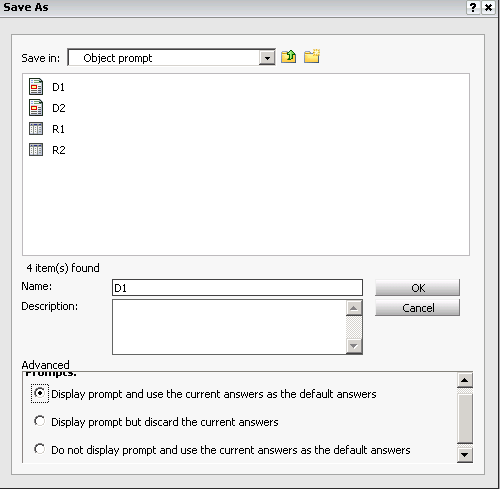Click the D1 document icon
The image size is (500, 489).
(x=36, y=87)
